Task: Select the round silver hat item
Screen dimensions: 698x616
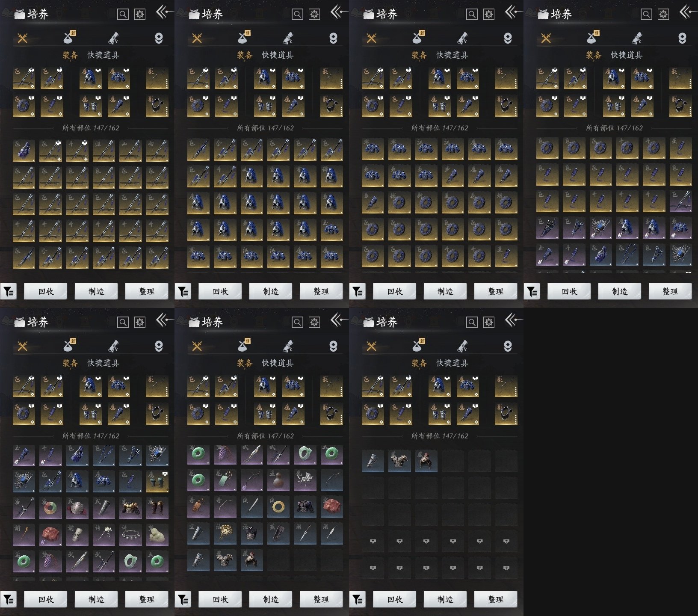Action: click(x=77, y=508)
